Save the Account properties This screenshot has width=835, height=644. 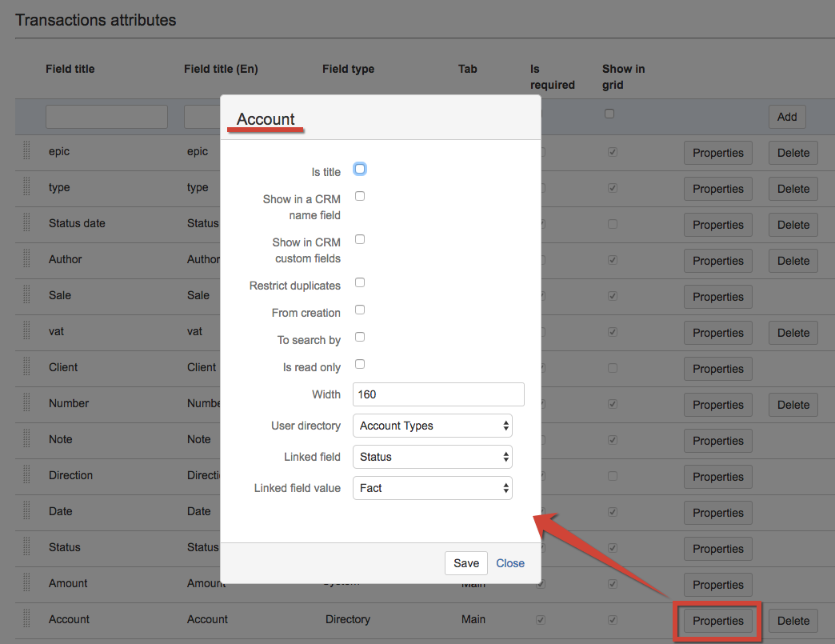click(x=465, y=563)
